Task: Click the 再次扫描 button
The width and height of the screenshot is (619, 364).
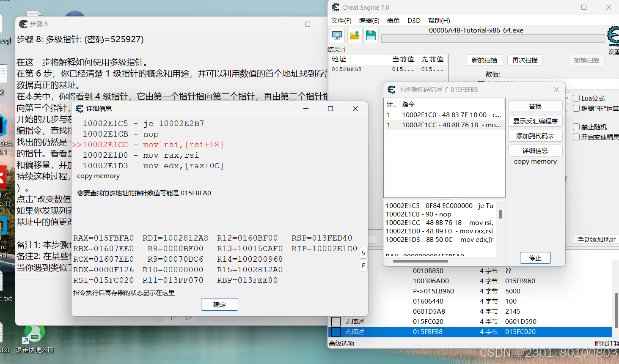Action: (x=525, y=60)
